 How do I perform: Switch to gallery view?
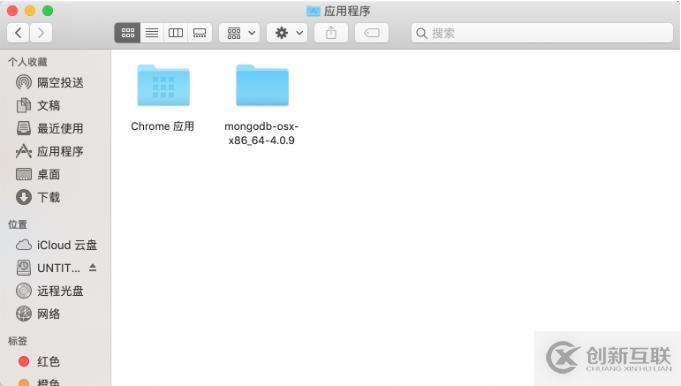click(199, 33)
